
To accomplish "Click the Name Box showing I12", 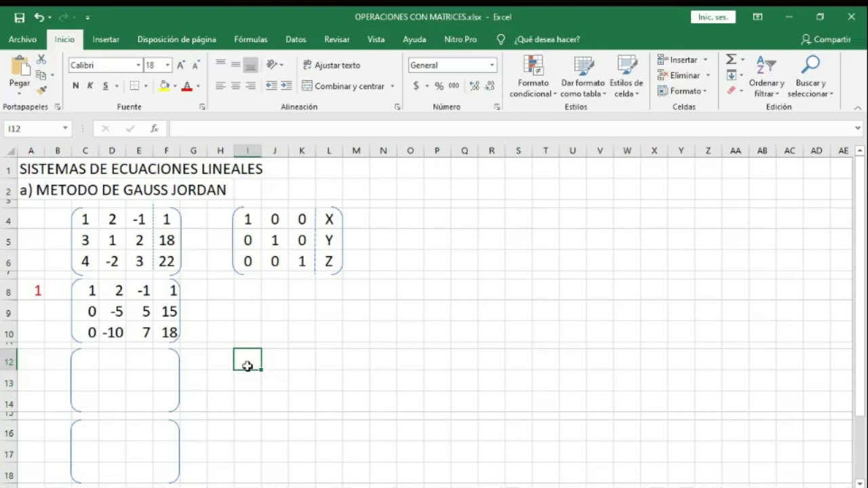I will pos(31,128).
